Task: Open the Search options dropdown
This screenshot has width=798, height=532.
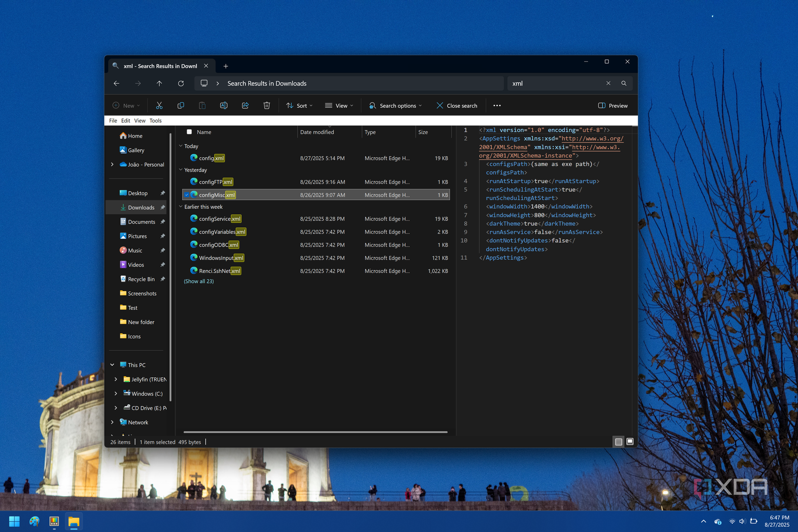Action: 395,105
